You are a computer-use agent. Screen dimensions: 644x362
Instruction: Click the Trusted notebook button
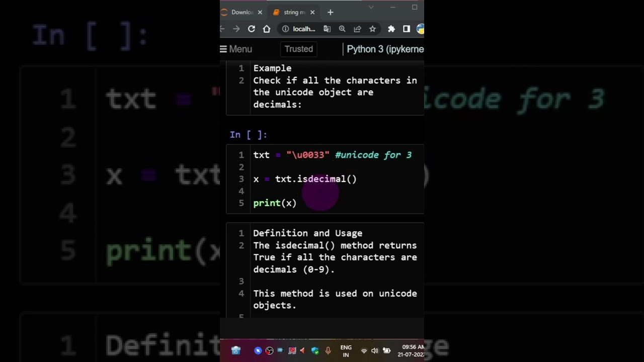click(299, 49)
